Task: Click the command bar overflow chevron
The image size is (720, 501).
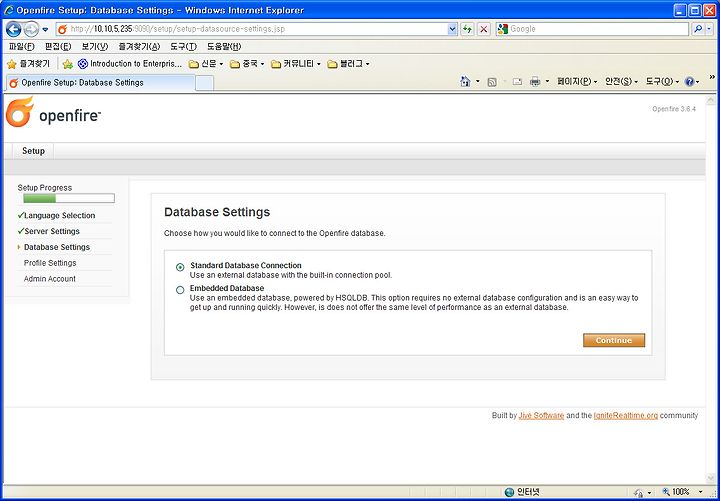Action: point(712,77)
